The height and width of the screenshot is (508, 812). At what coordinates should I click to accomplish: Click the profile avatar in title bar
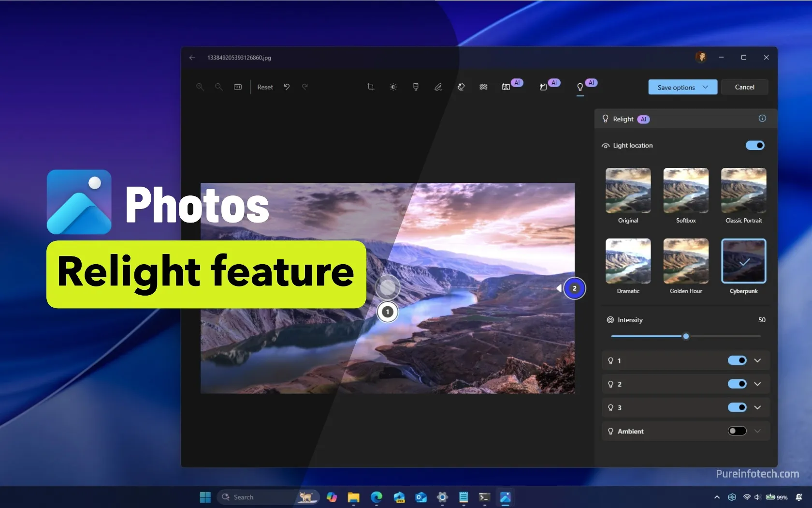coord(701,57)
